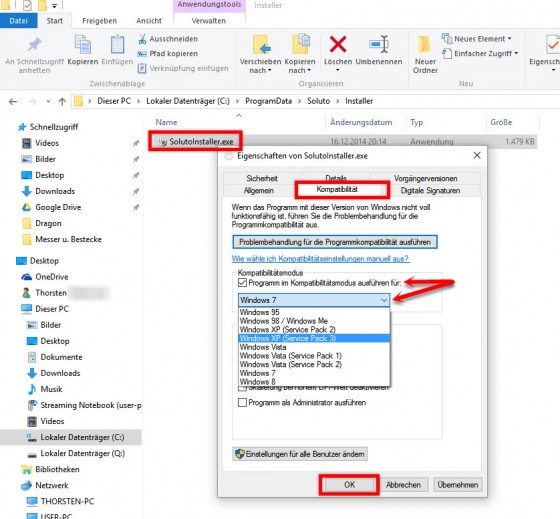560x519 pixels.
Task: Switch to the Kompatibilität tab
Action: [337, 189]
